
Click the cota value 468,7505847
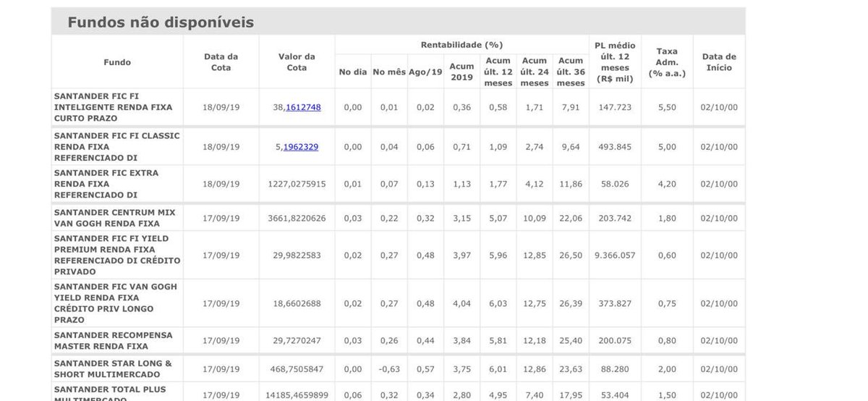(297, 369)
